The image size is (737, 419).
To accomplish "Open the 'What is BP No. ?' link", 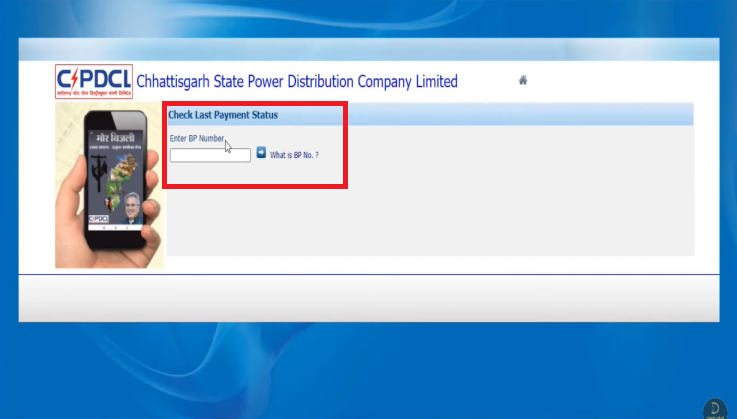I will (294, 155).
